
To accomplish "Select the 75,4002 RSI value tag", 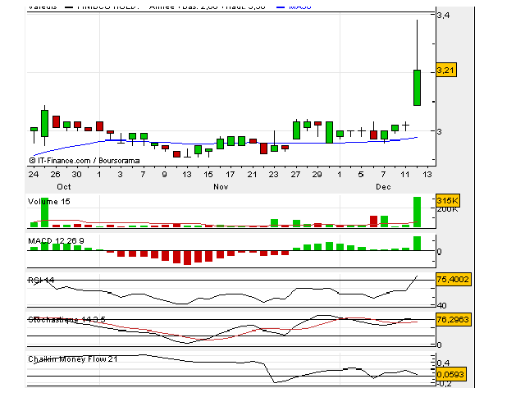I will [454, 280].
